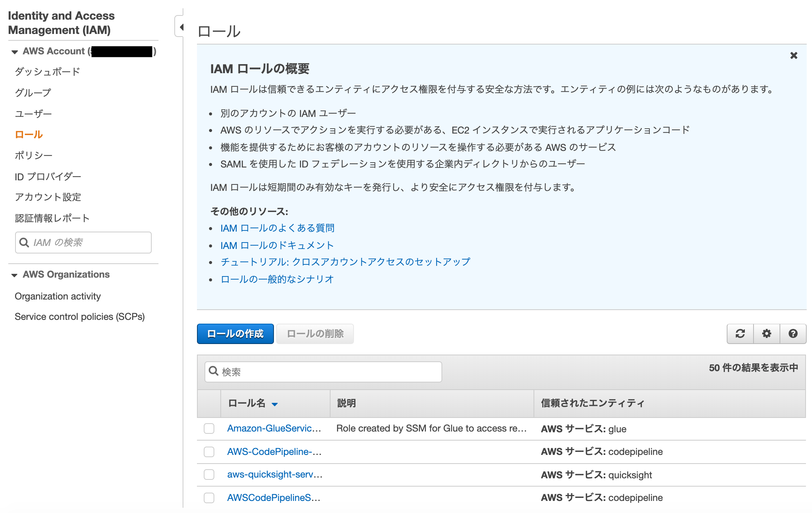Click 'AWS サービス: glue' cell

coord(584,429)
